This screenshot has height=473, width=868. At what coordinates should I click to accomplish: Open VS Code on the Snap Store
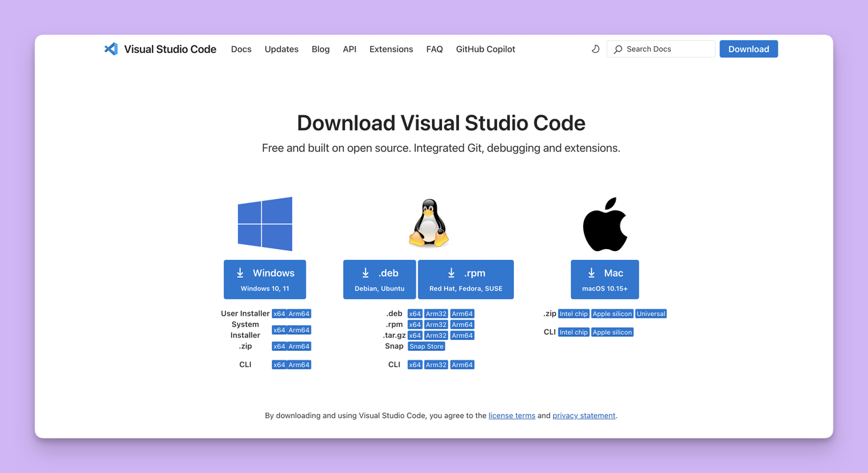pyautogui.click(x=426, y=346)
